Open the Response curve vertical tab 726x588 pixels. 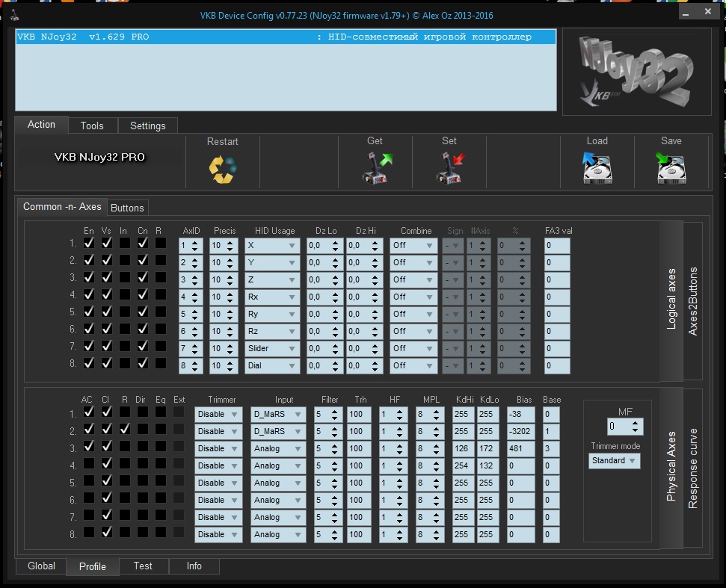coord(692,468)
